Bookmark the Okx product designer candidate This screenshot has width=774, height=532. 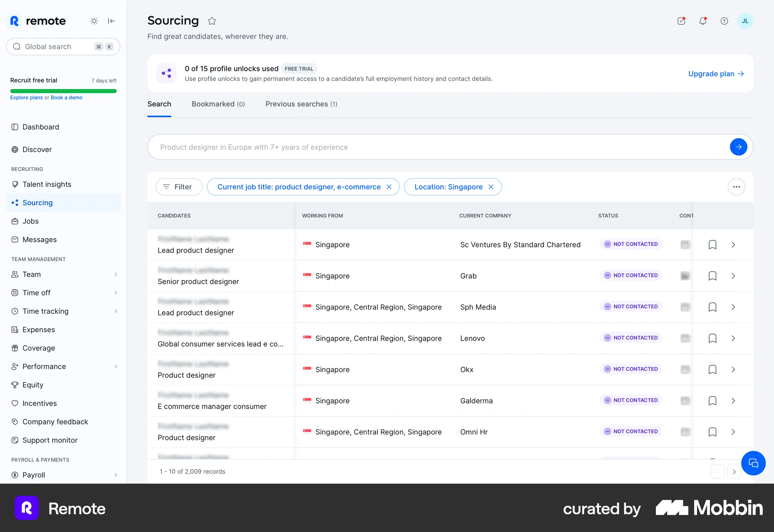[x=712, y=369]
